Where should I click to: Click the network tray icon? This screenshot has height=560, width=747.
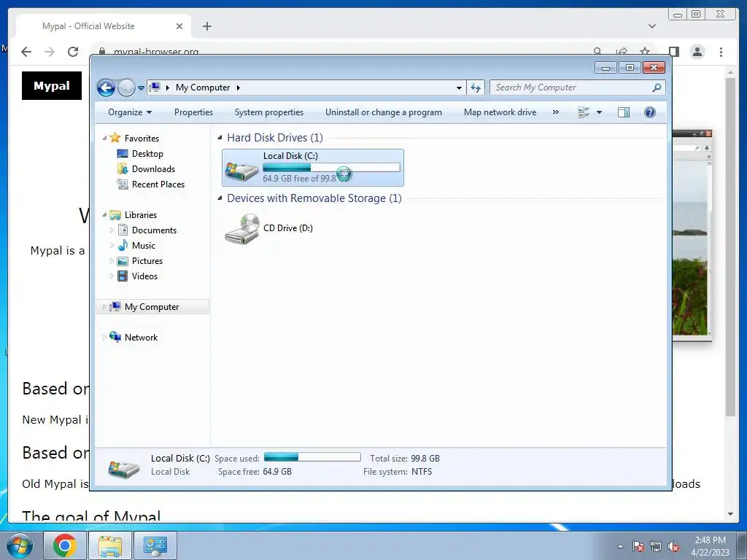click(656, 546)
